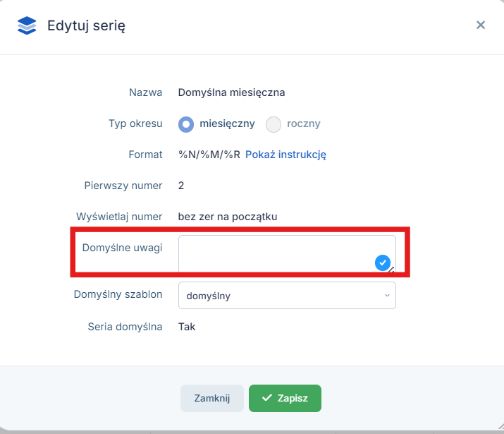
Task: Click the chevron arrow of the szablon select
Action: click(387, 296)
